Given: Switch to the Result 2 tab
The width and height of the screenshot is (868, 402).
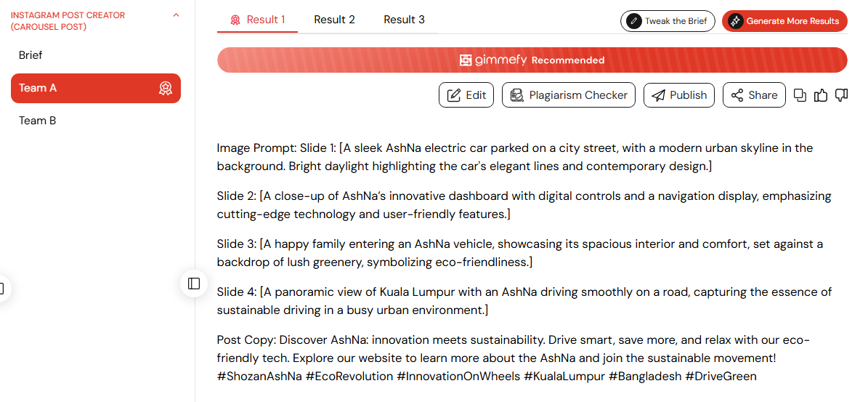Looking at the screenshot, I should pos(334,20).
